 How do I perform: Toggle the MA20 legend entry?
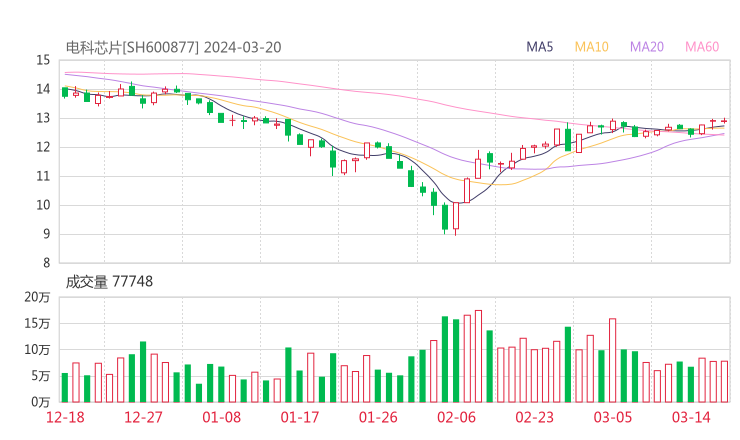(x=647, y=47)
